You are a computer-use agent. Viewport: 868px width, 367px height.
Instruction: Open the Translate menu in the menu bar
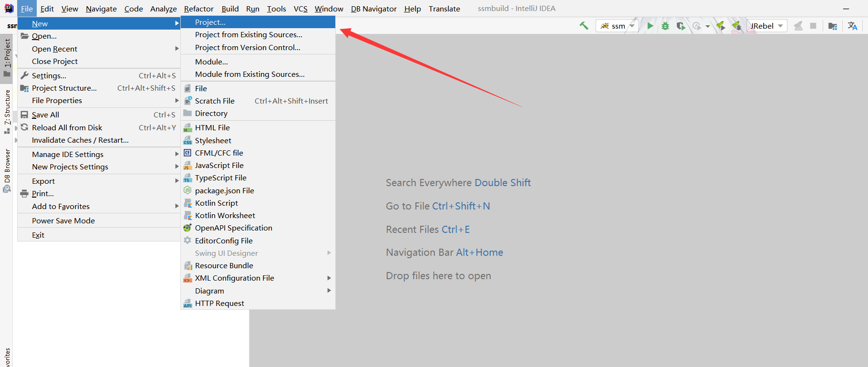click(444, 9)
